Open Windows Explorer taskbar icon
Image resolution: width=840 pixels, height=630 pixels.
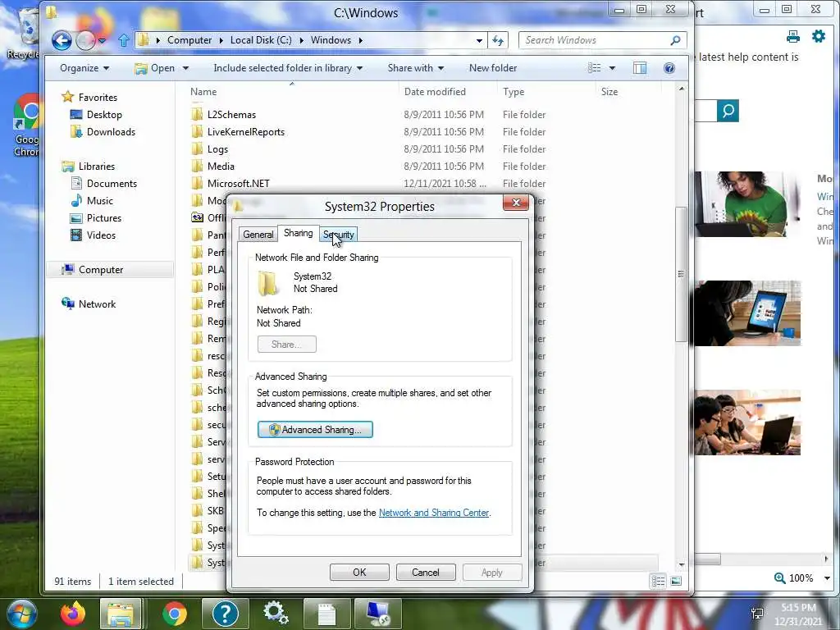click(121, 614)
